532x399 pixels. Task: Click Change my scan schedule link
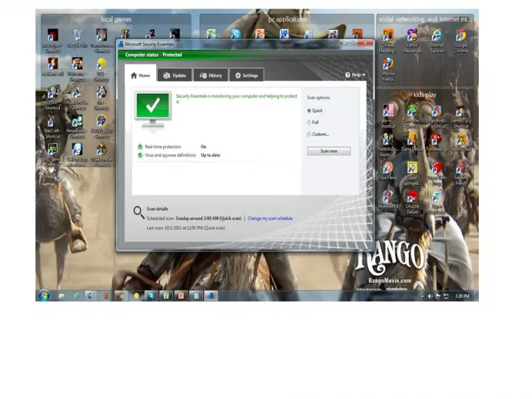click(x=270, y=219)
